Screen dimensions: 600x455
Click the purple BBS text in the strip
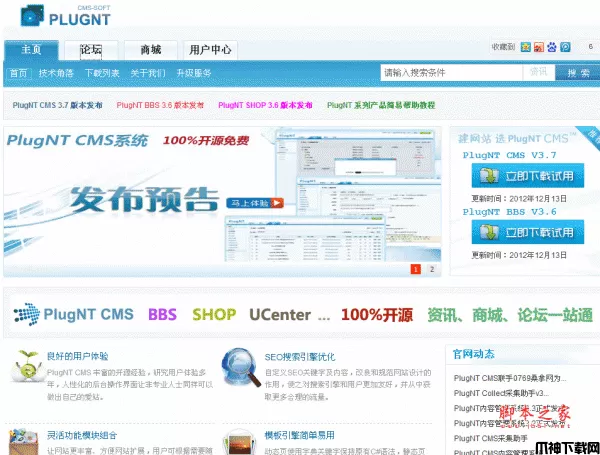coord(162,315)
